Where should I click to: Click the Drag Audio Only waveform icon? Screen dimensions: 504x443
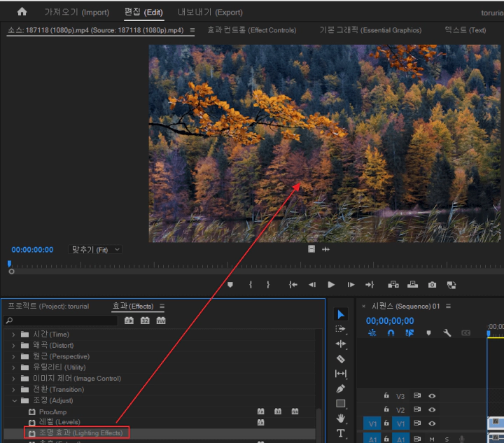325,249
